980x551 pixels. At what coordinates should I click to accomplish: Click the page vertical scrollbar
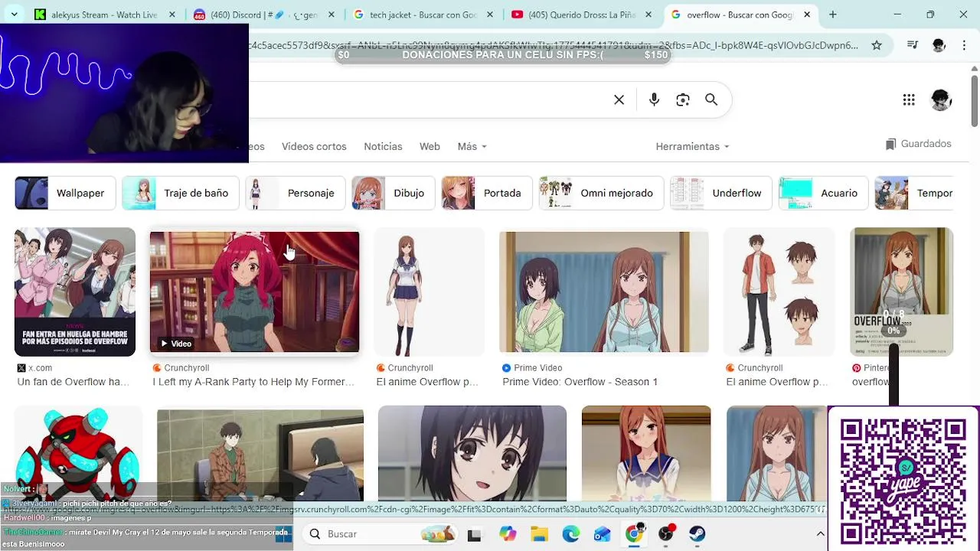975,99
